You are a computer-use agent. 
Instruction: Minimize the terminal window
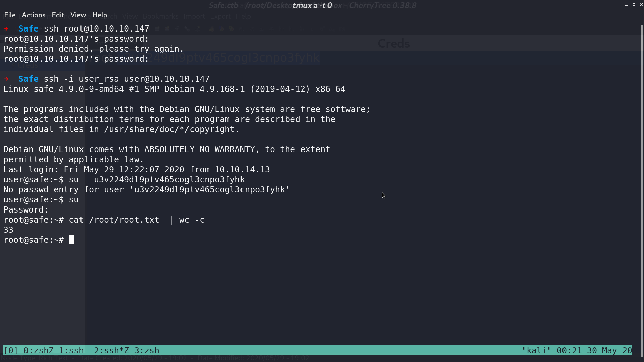627,5
